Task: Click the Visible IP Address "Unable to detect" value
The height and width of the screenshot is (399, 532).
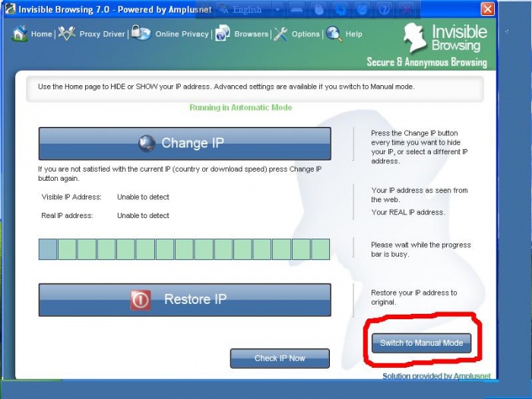Action: click(143, 197)
